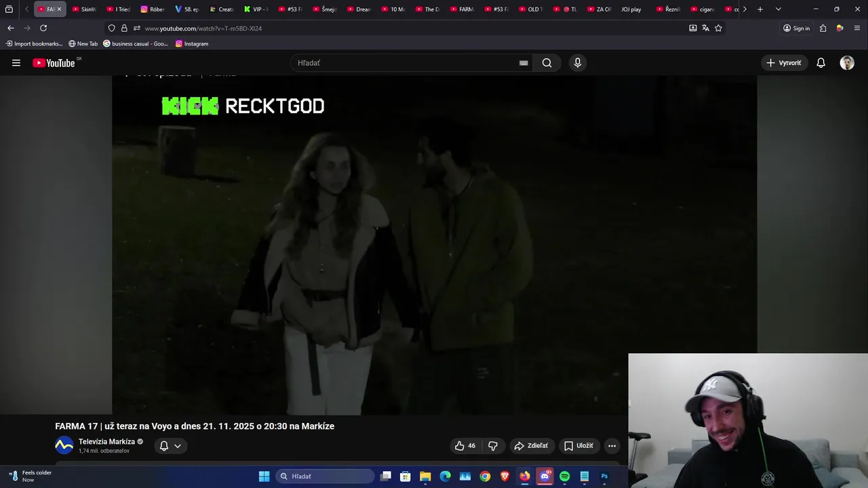
Task: Open the Windows Start menu
Action: coord(264,476)
